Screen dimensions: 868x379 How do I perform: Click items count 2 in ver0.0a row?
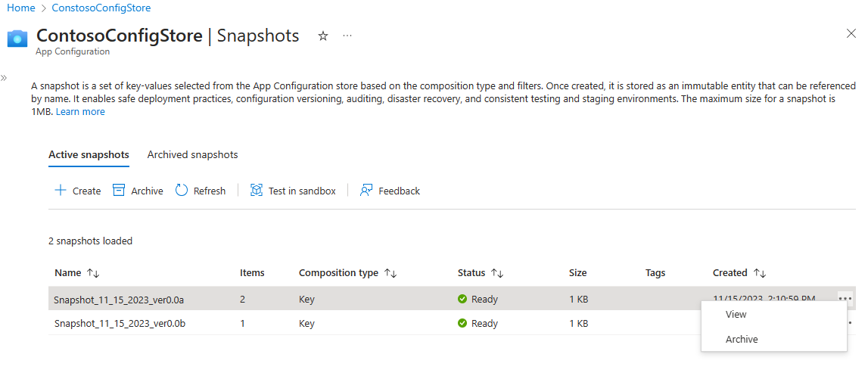coord(242,300)
